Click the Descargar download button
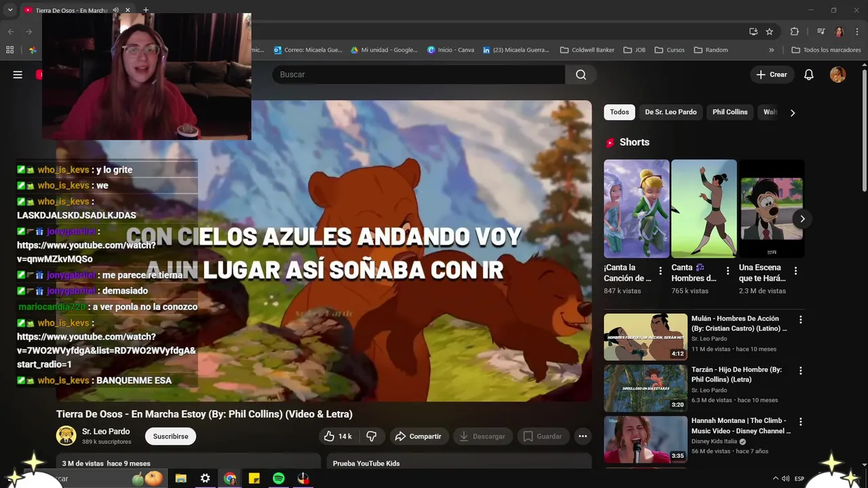 (482, 436)
